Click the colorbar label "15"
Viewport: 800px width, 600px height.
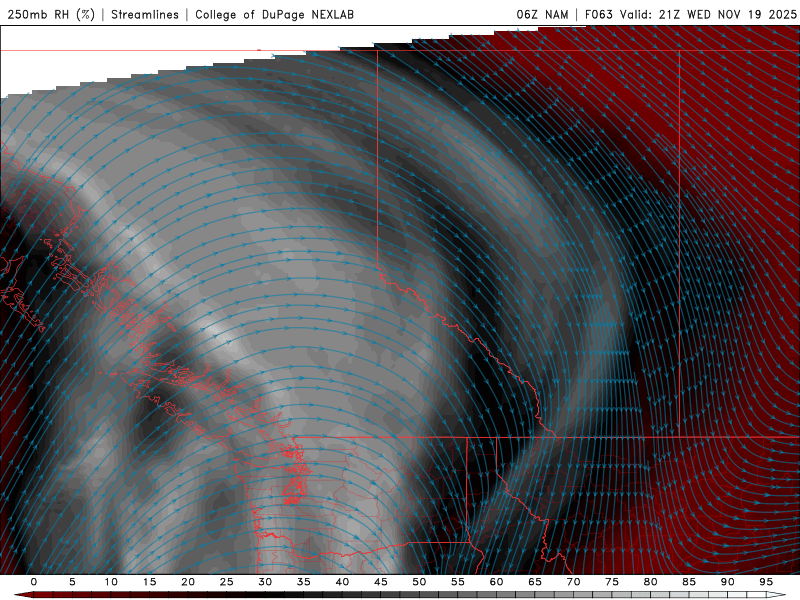[x=149, y=582]
